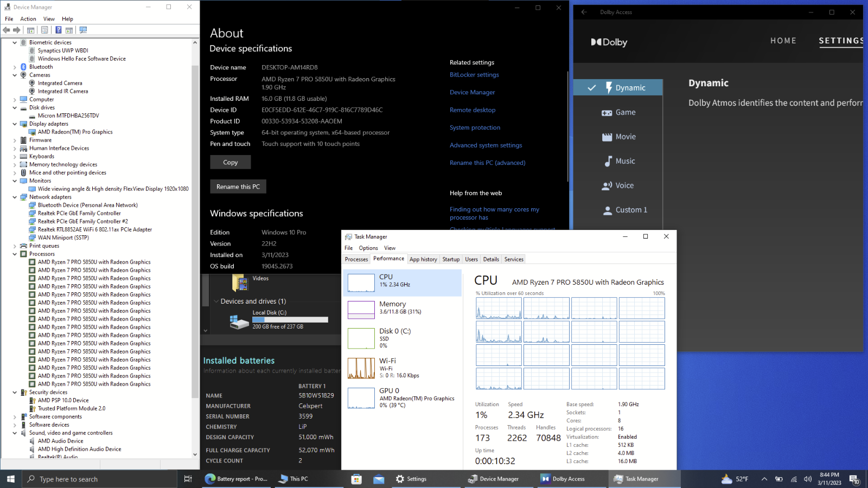
Task: Select the Movie profile in Dolby Access
Action: pos(618,137)
